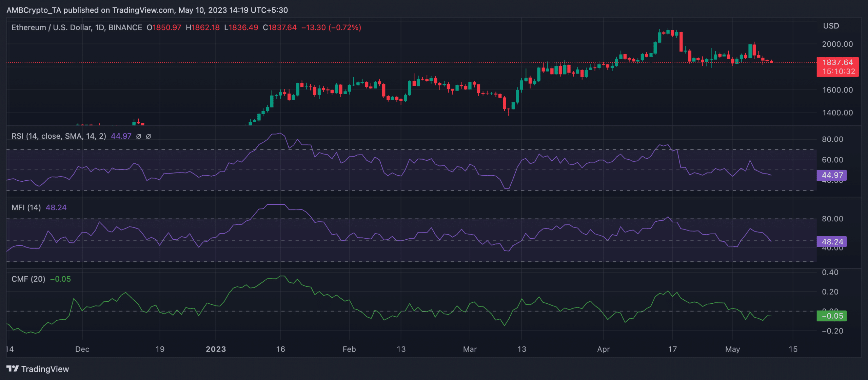Click the 2000.00 level on price scale
This screenshot has height=380, width=868.
pyautogui.click(x=837, y=44)
